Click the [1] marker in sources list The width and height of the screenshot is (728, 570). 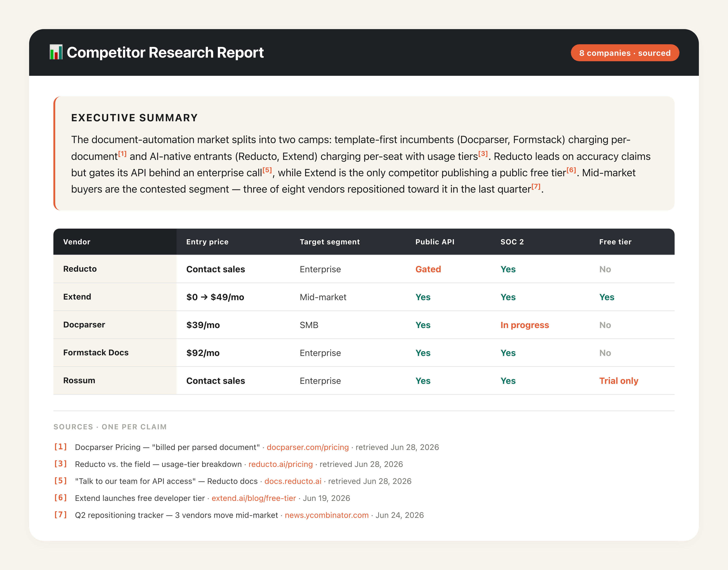(x=60, y=447)
